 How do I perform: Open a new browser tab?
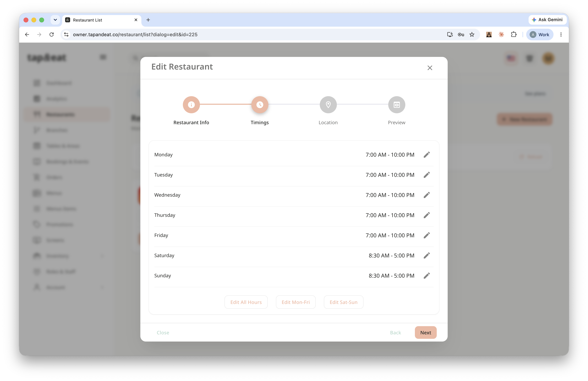click(x=148, y=20)
